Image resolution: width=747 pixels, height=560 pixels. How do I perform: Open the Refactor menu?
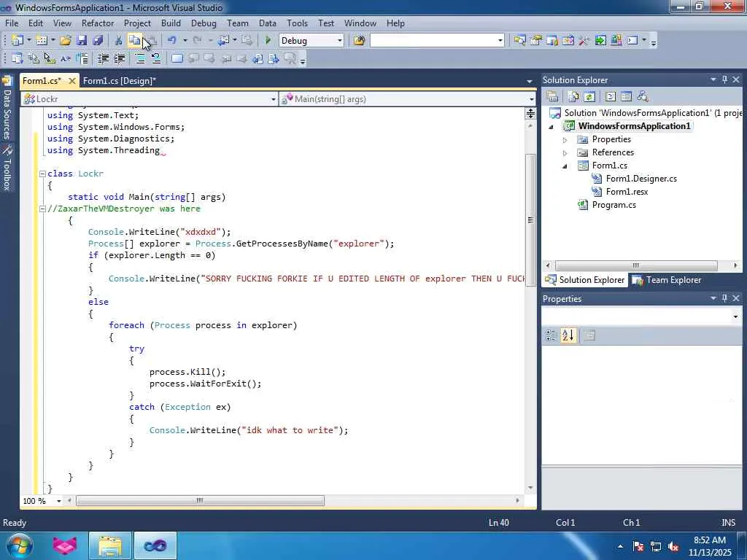pyautogui.click(x=98, y=23)
